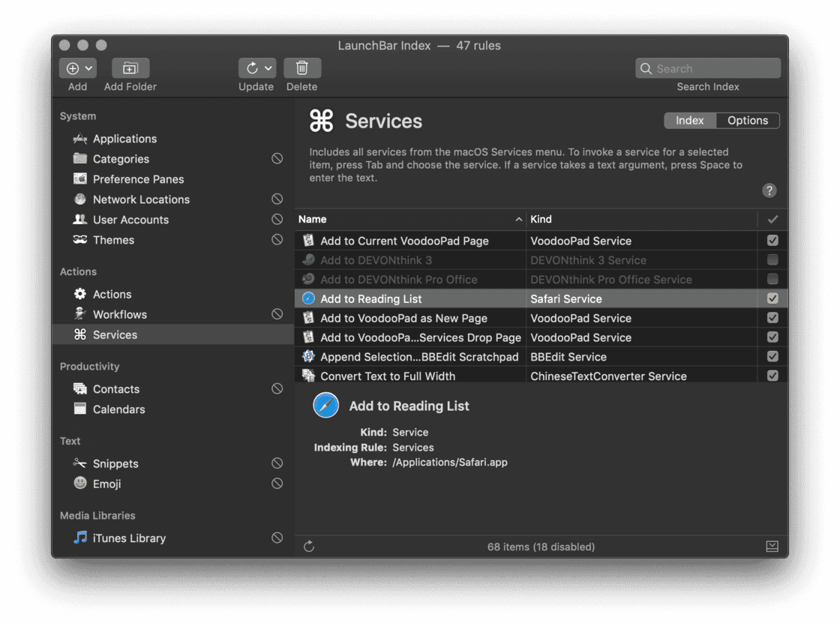Uncheck Append Selection BBEdit Scratchpad checkbox
The width and height of the screenshot is (840, 626).
772,356
